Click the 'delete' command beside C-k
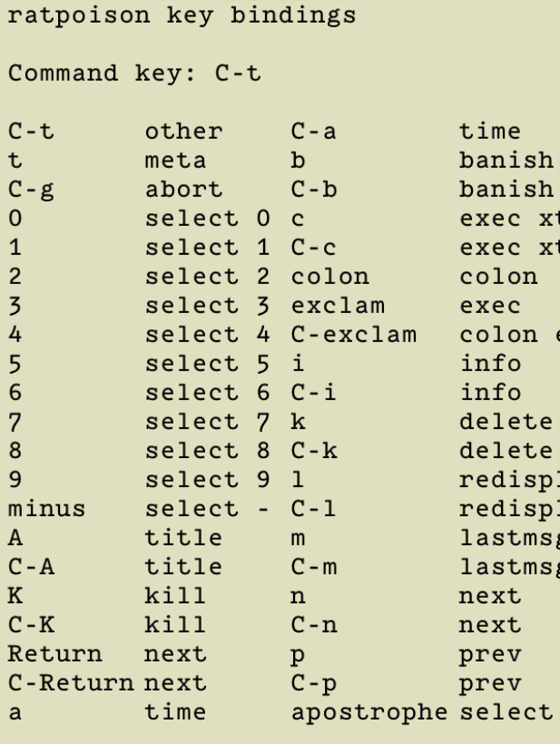This screenshot has width=560, height=744. [506, 451]
